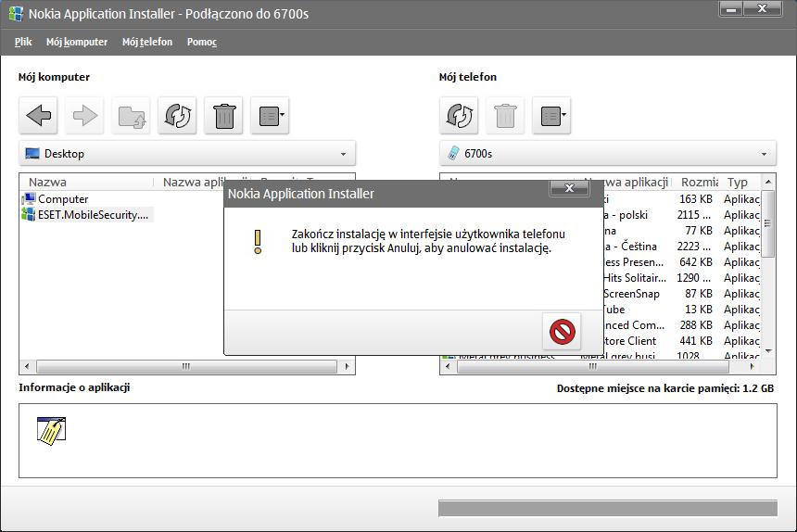The height and width of the screenshot is (532, 797).
Task: Select the 163 KB row in phone list
Action: pos(681,199)
